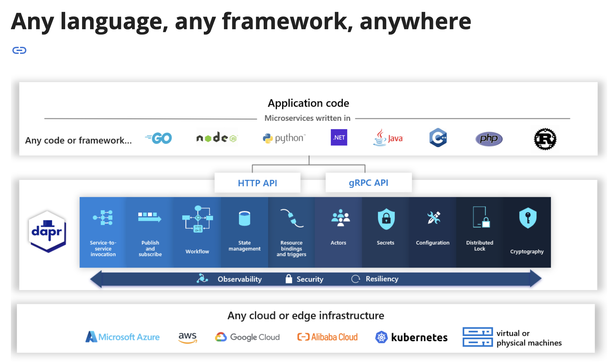The height and width of the screenshot is (364, 609).
Task: Click the 'Resiliency' label
Action: point(382,279)
